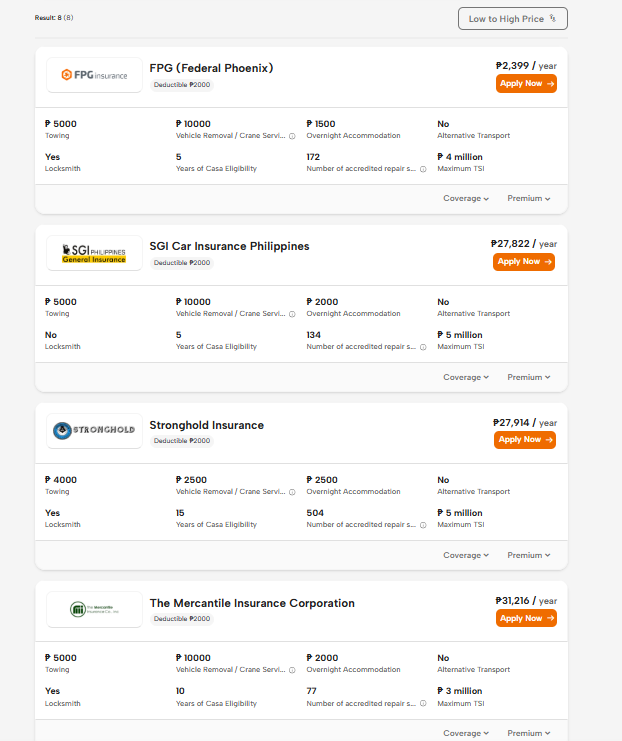Click the Stronghold logo image
Screen dimensions: 622x741
click(94, 431)
